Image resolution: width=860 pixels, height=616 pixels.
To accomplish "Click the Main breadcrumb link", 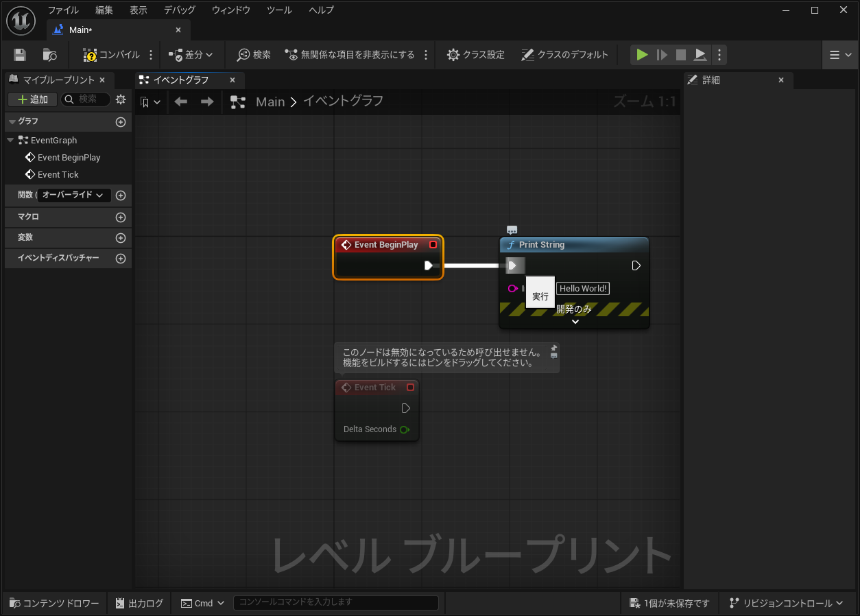I will pos(270,102).
